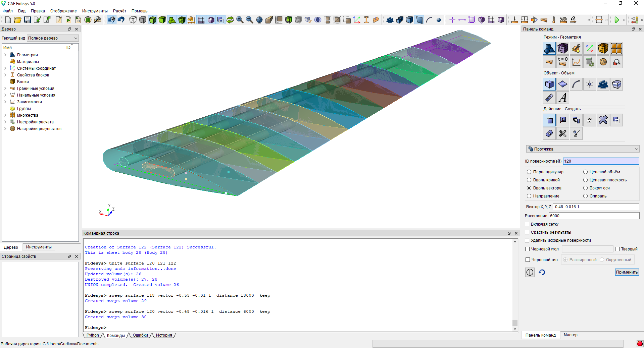
Task: Switch to the История tab
Action: pos(164,335)
